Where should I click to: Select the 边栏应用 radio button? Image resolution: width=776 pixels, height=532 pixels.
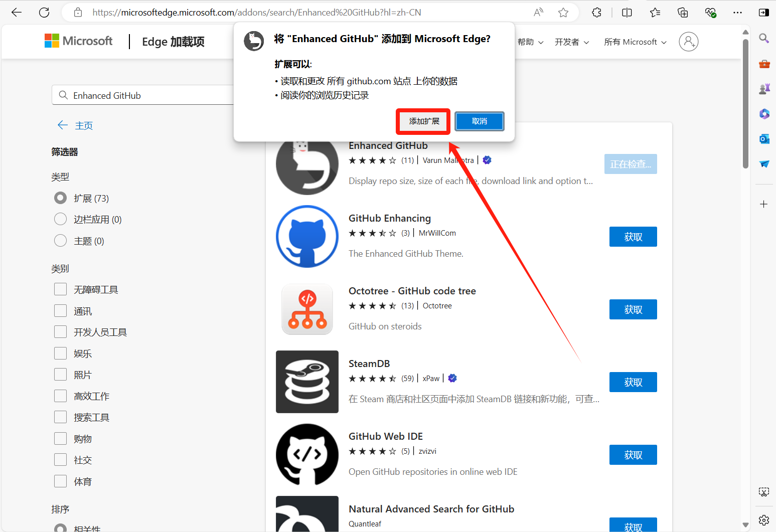[61, 219]
